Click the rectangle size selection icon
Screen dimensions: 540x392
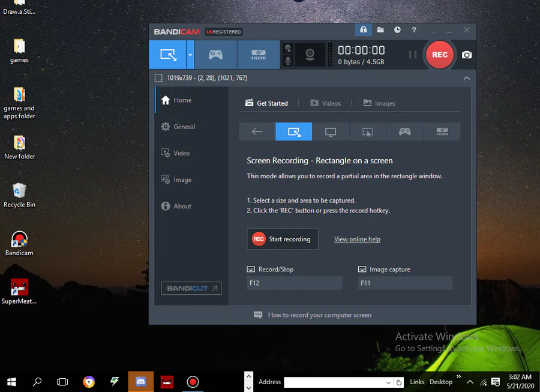pyautogui.click(x=158, y=78)
